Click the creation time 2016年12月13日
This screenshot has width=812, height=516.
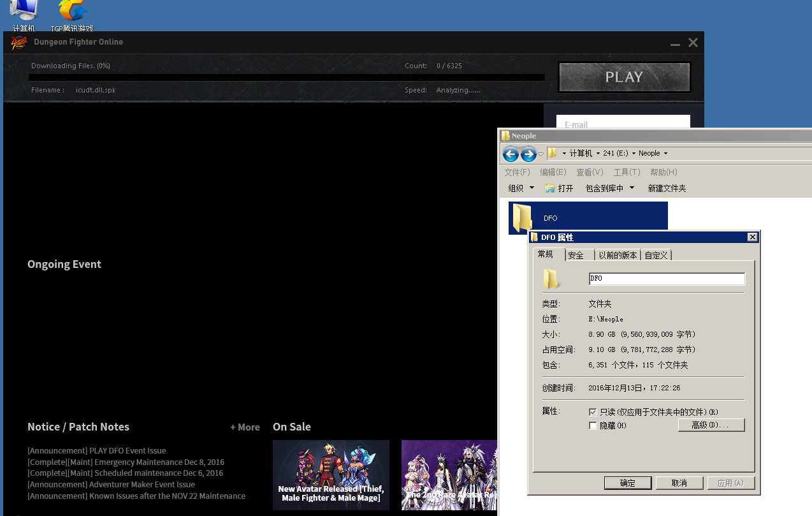634,388
